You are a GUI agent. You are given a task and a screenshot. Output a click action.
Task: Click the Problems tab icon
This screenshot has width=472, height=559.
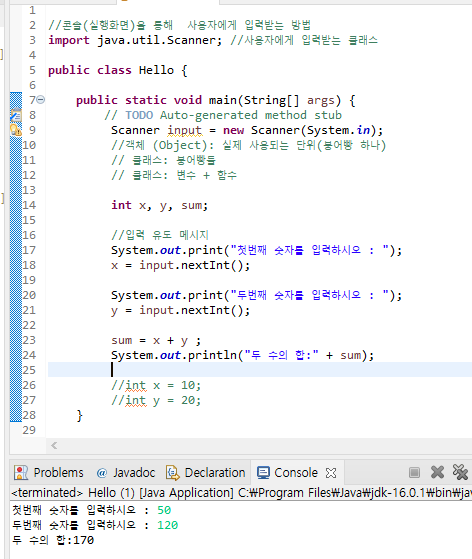tap(21, 473)
